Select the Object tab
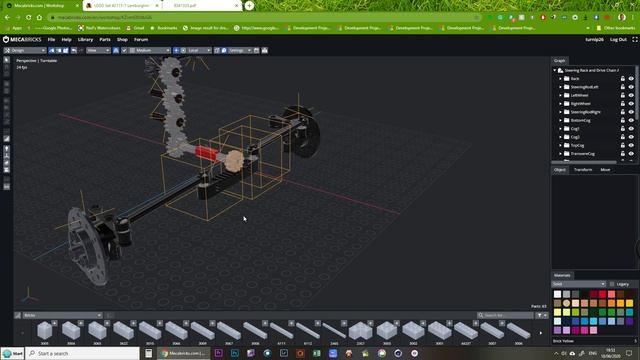This screenshot has height=360, width=640. click(560, 170)
